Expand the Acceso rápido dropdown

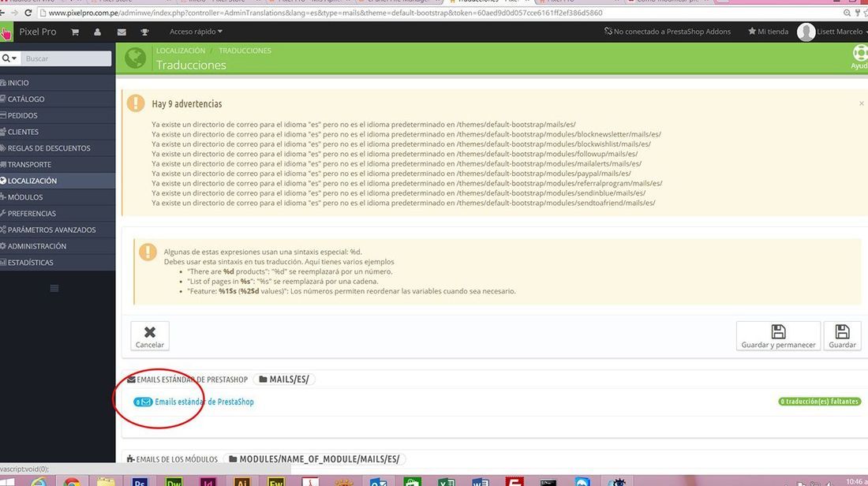click(x=196, y=32)
